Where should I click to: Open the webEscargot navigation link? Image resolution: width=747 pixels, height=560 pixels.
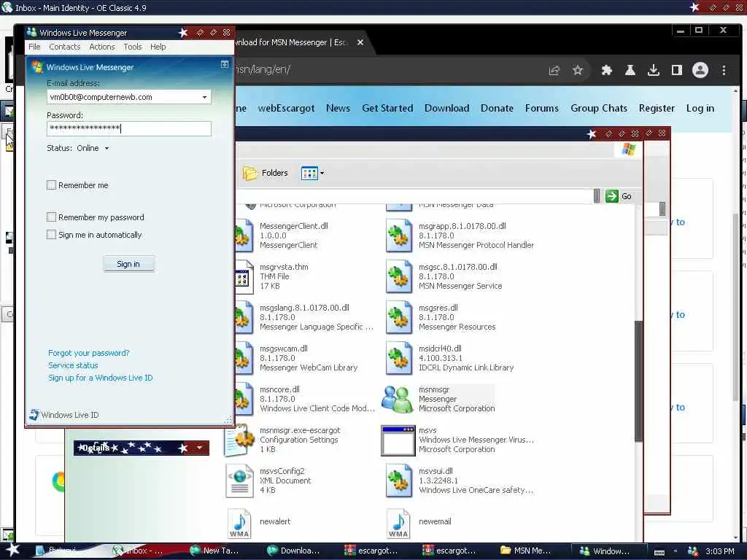tap(286, 108)
